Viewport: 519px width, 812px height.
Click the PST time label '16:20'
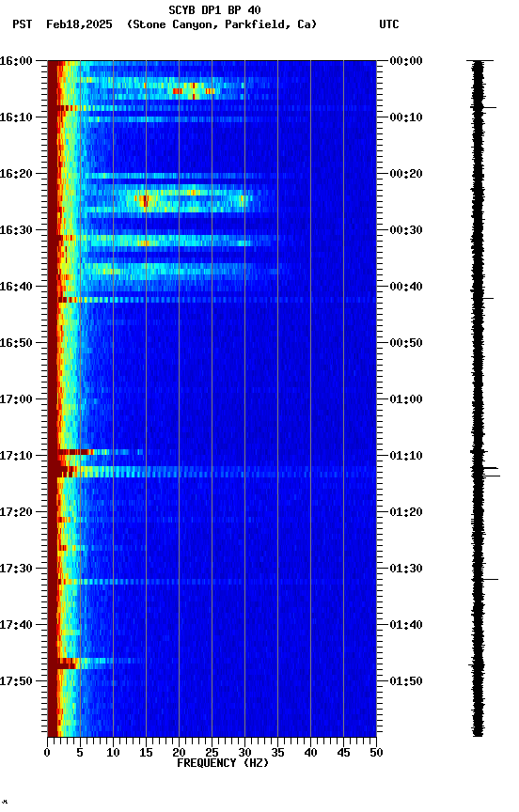coord(16,174)
